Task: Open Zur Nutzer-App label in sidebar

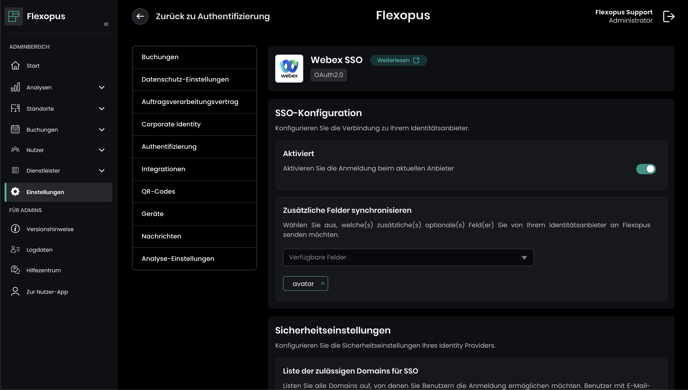Action: click(x=47, y=292)
